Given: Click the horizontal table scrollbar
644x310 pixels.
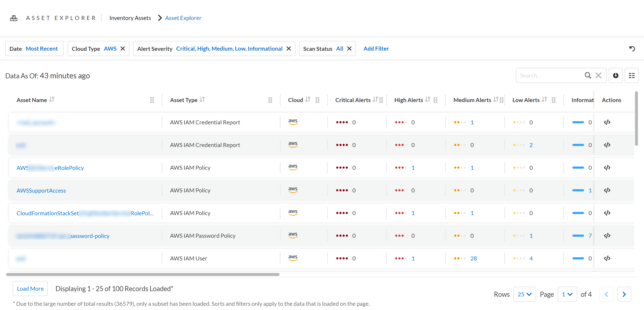Looking at the screenshot, I should 143,275.
